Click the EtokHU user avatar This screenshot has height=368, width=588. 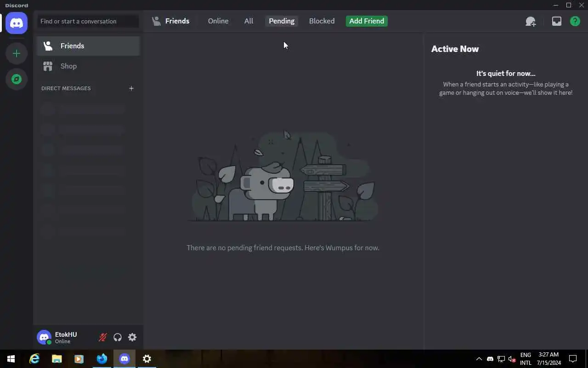coord(44,337)
